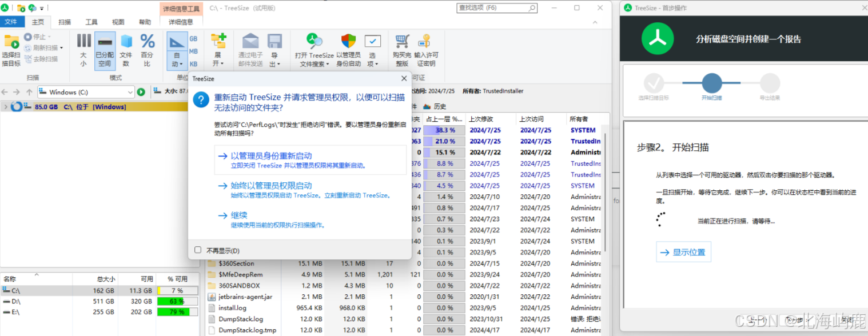The height and width of the screenshot is (336, 868).
Task: Check the Don't show again (不再显示) box
Action: pos(198,250)
